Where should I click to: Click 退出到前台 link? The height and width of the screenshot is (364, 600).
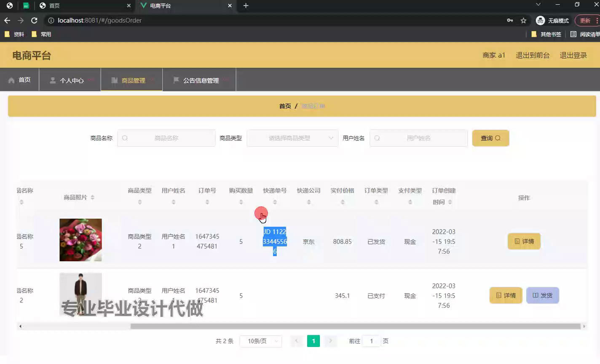coord(533,55)
